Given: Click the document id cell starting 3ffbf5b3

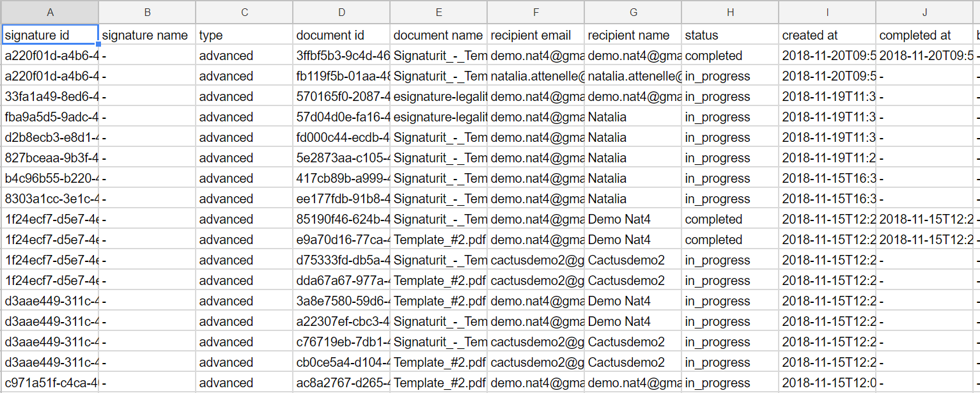Looking at the screenshot, I should click(341, 56).
